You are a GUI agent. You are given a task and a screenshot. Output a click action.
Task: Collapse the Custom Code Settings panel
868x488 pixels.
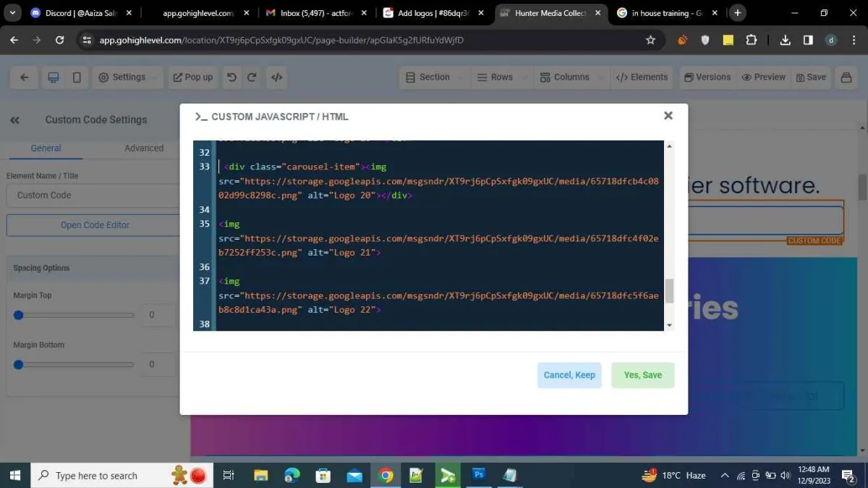[14, 120]
